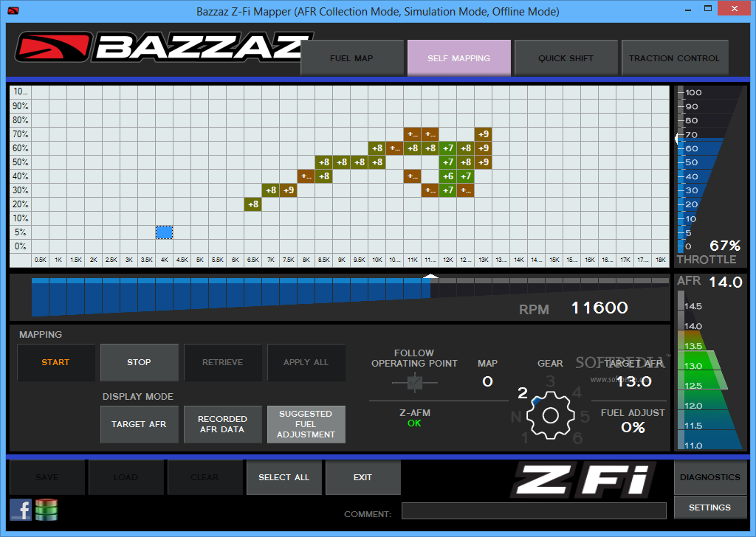Screen dimensions: 756x537
Task: Set display mode to Target AFR
Action: (x=139, y=424)
